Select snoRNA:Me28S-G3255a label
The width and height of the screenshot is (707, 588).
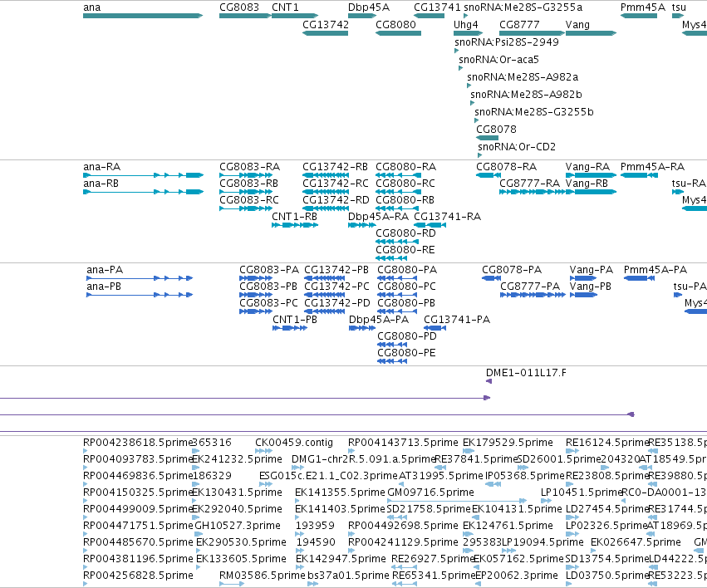[x=523, y=7]
